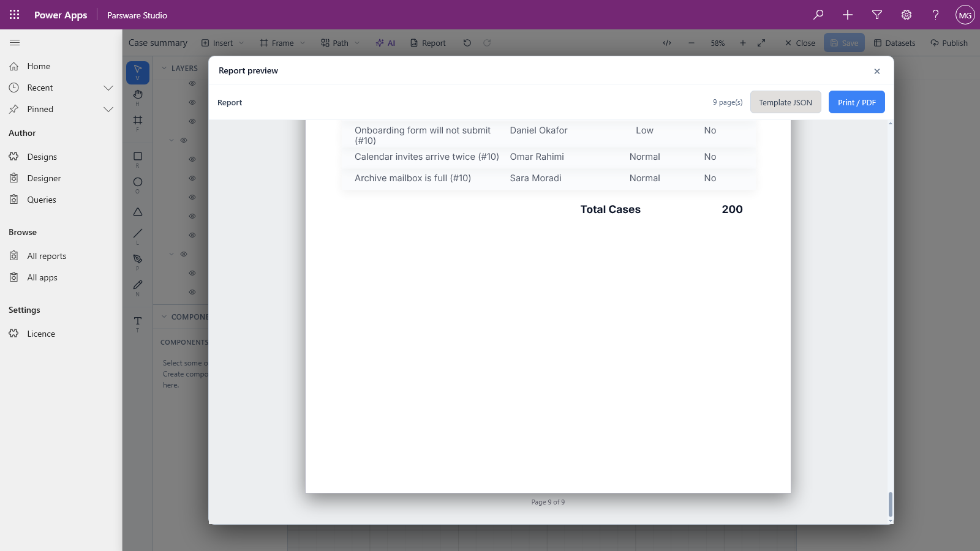Open the Frame dropdown
The image size is (980, 551).
pos(282,43)
